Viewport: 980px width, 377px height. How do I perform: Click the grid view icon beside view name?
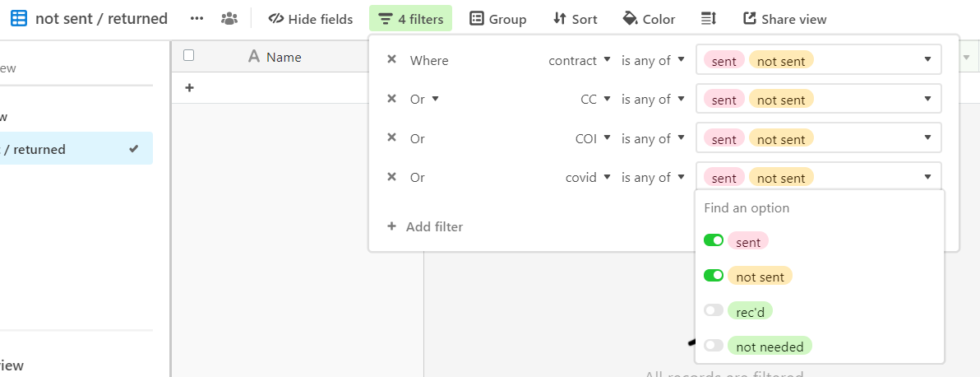[x=20, y=19]
